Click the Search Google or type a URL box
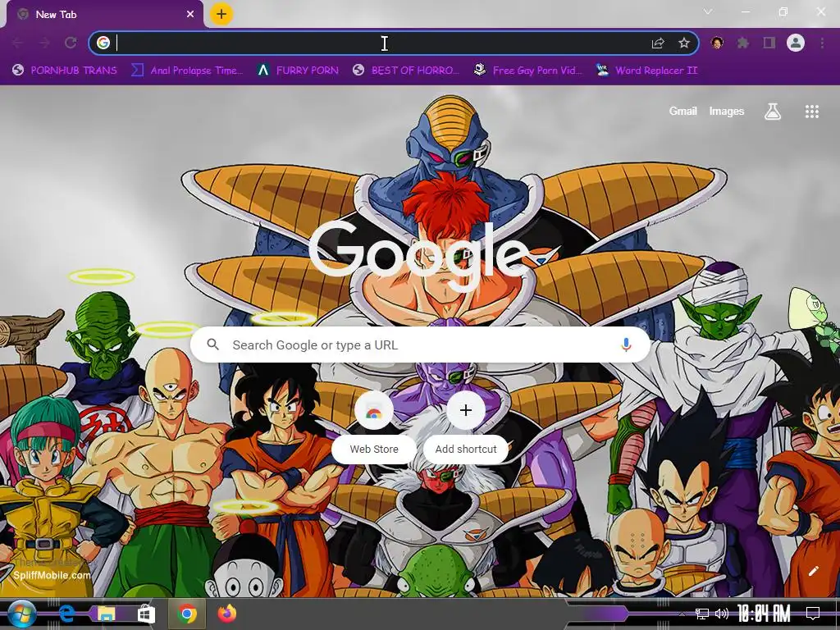The width and height of the screenshot is (840, 630). tap(421, 345)
